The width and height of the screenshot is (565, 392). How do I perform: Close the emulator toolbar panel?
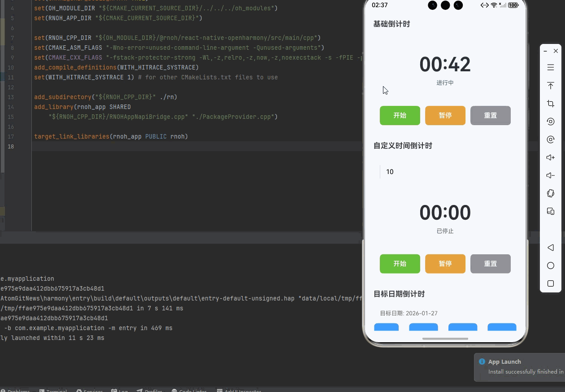click(556, 51)
